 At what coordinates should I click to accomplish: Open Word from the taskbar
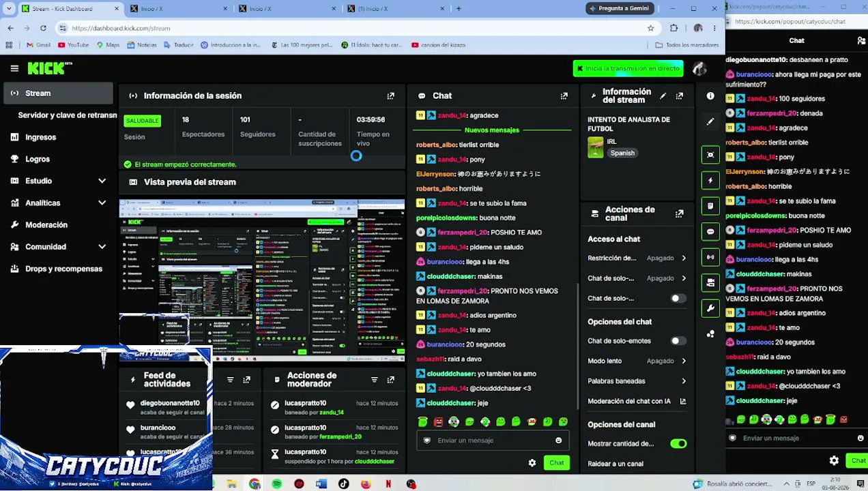[x=321, y=484]
